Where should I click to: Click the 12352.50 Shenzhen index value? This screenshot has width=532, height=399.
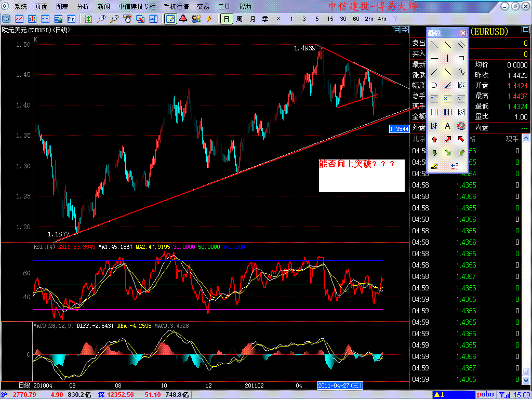tap(121, 395)
